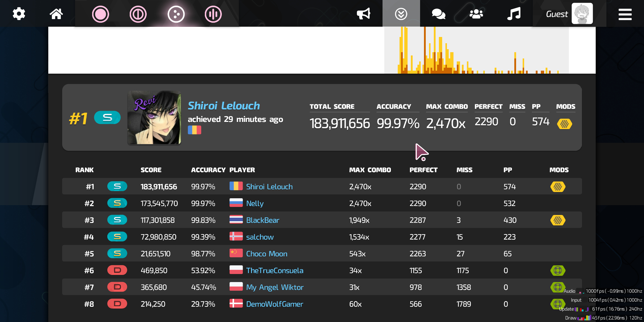644x322 pixels.
Task: Select the osu! standard mode icon
Action: [x=100, y=14]
